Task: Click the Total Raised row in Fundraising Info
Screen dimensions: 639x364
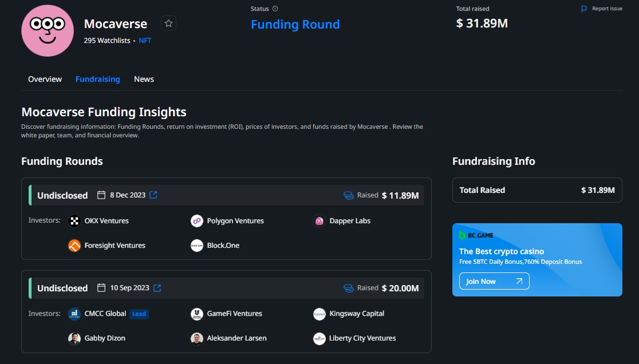Action: [537, 190]
